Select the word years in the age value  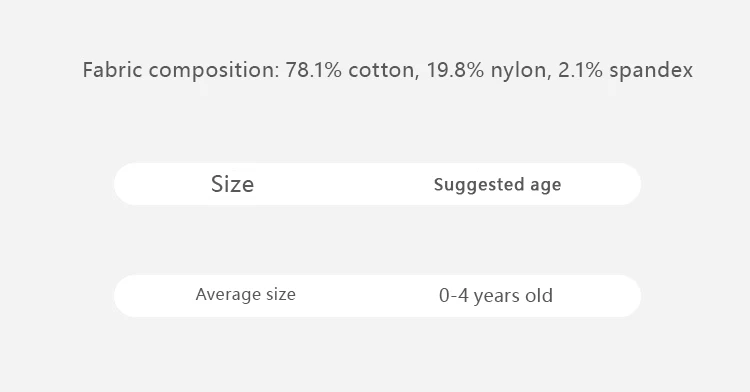click(496, 296)
